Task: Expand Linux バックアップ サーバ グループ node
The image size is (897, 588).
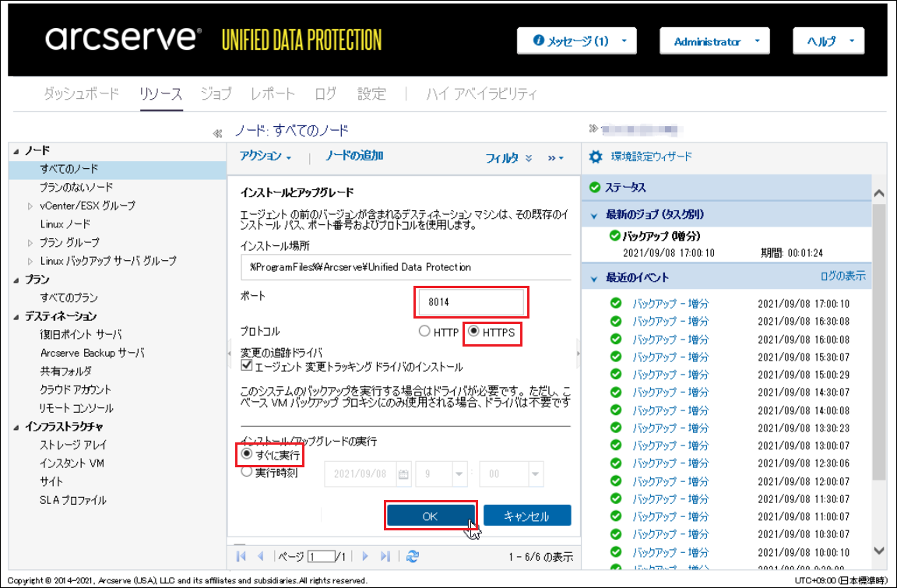Action: click(30, 261)
